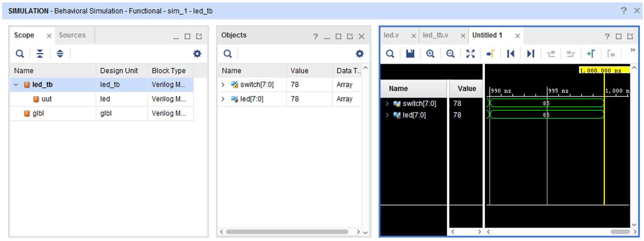The height and width of the screenshot is (241, 644).
Task: Collapse the led_tb tree node
Action: pos(16,85)
